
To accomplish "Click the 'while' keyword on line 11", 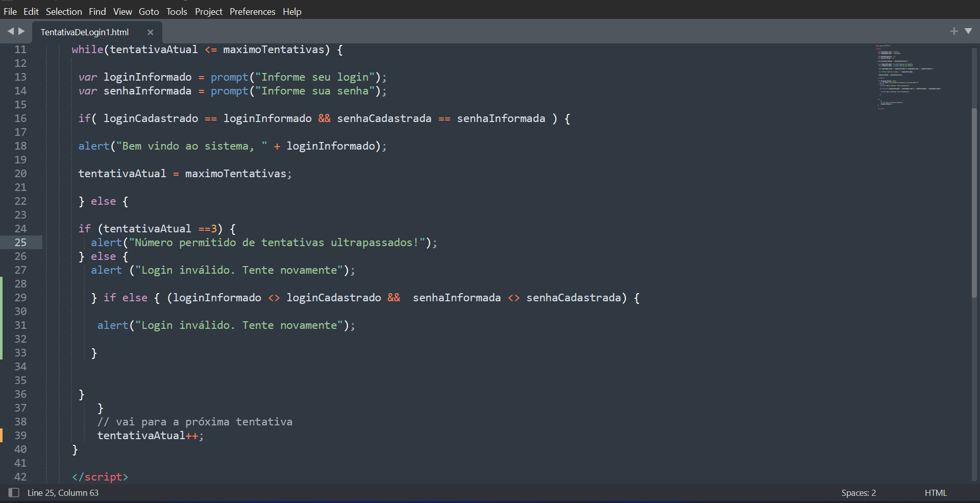I will (x=87, y=50).
